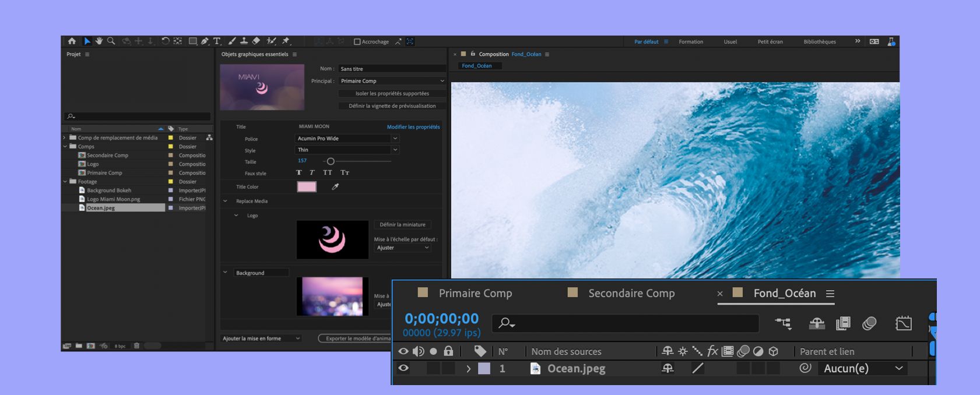This screenshot has height=395, width=980.
Task: Click Exporter le modèle d'animation button
Action: point(355,338)
